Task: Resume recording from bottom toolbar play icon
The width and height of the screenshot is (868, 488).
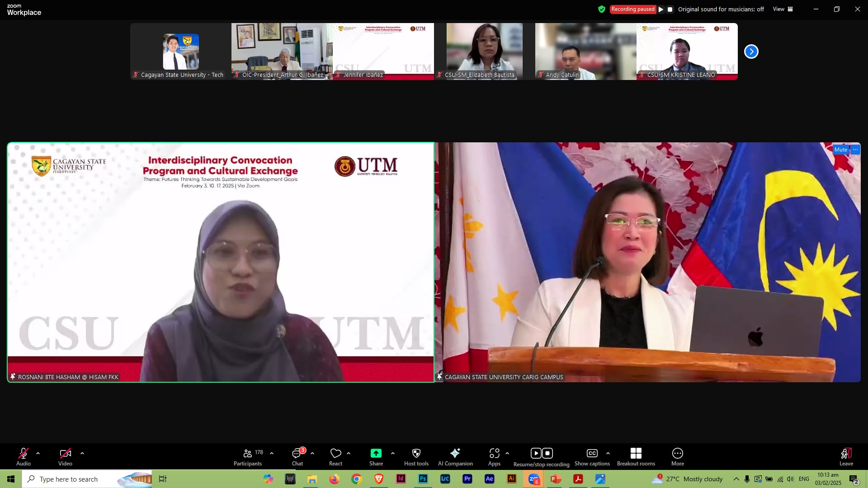Action: (x=536, y=453)
